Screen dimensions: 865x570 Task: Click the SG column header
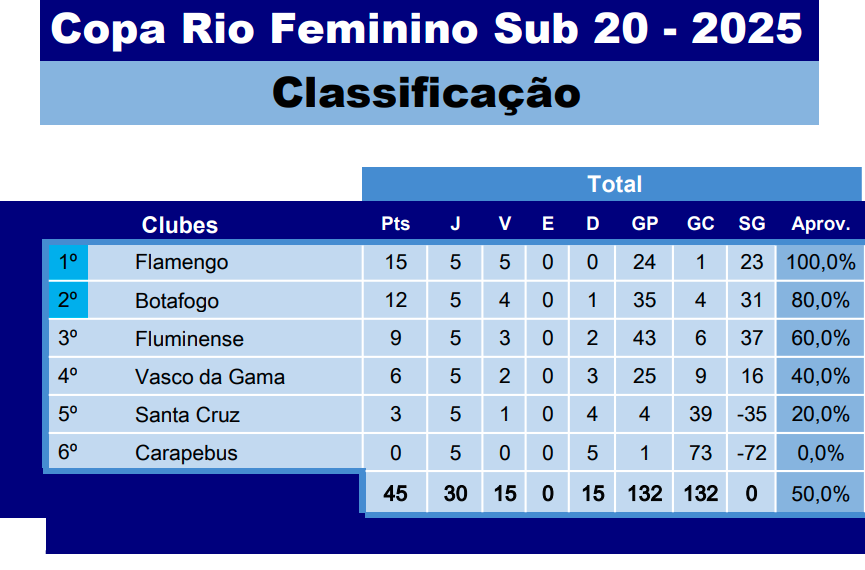click(751, 225)
